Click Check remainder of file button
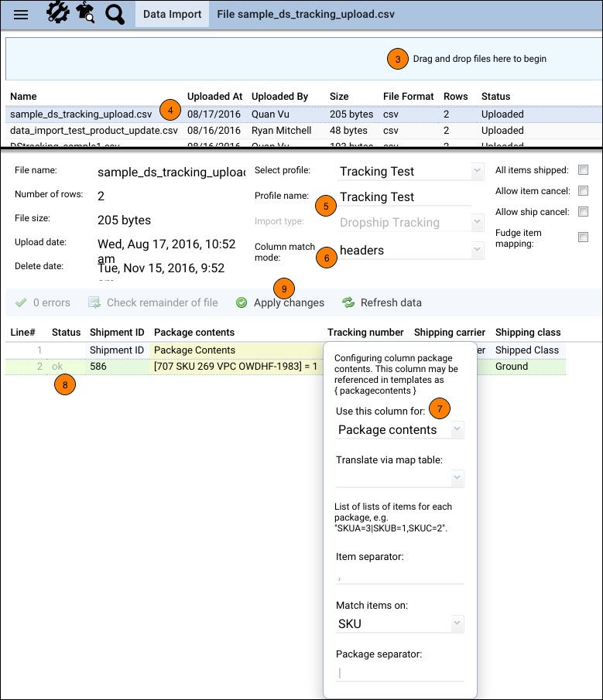The width and height of the screenshot is (603, 700). click(x=153, y=302)
